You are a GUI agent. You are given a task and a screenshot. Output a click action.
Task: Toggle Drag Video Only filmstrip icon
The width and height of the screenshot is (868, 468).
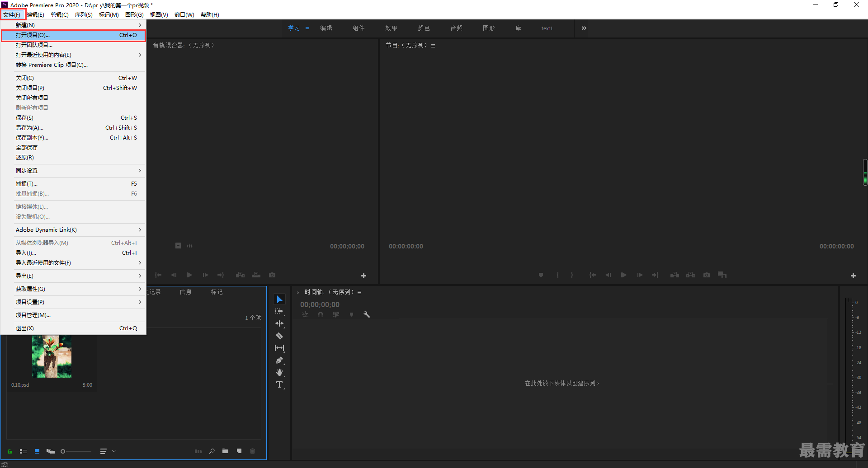click(x=178, y=246)
